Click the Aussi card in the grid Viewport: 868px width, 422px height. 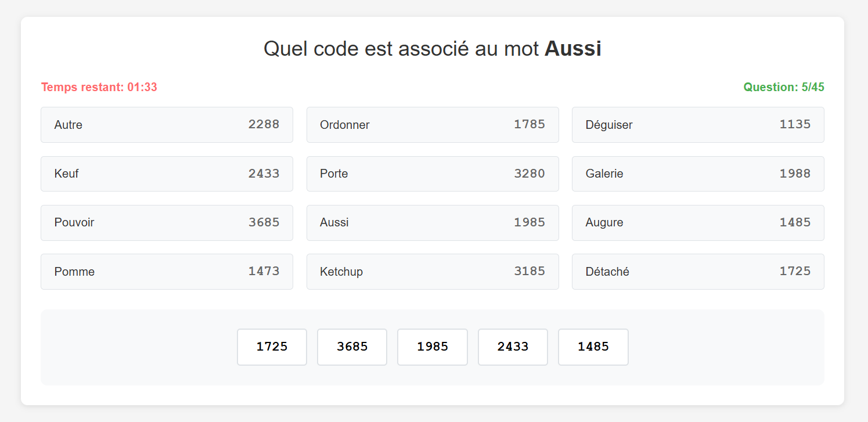(x=432, y=222)
